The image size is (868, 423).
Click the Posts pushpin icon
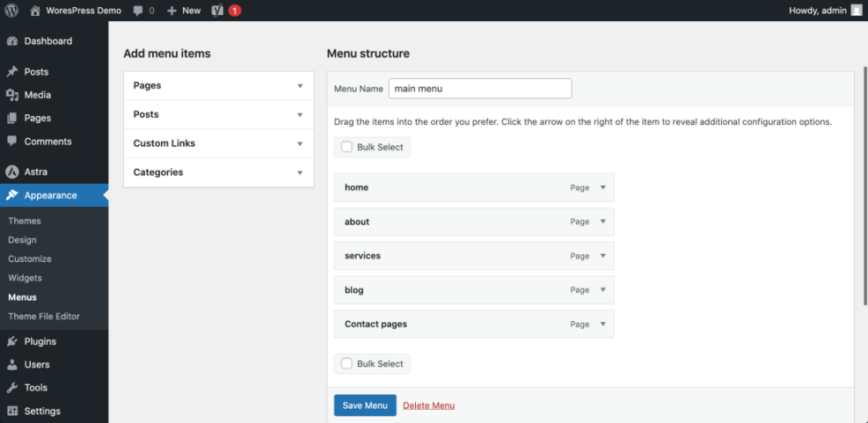[12, 72]
